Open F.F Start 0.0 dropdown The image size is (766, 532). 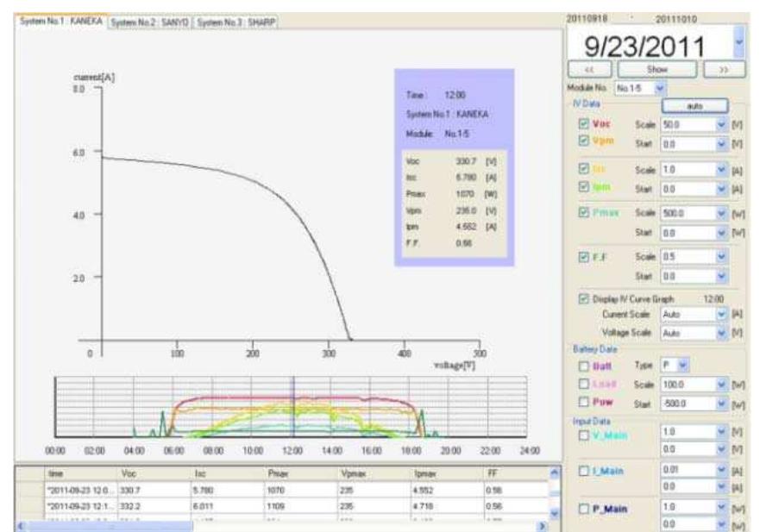tap(721, 277)
